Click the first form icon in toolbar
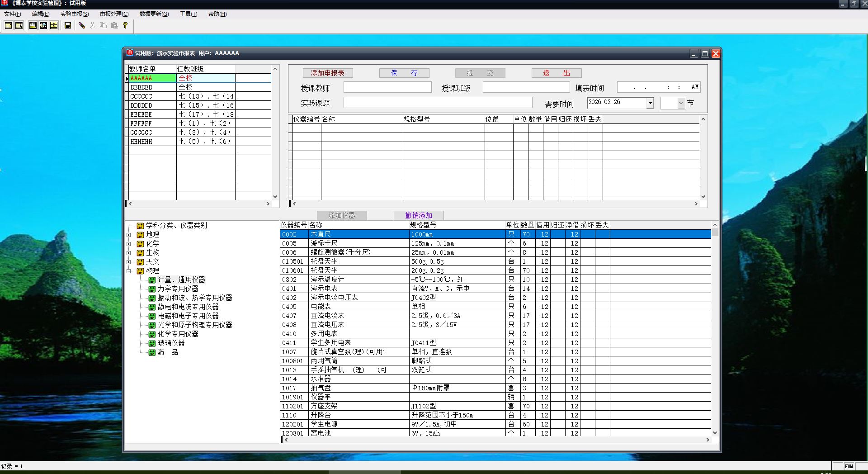 [8, 25]
